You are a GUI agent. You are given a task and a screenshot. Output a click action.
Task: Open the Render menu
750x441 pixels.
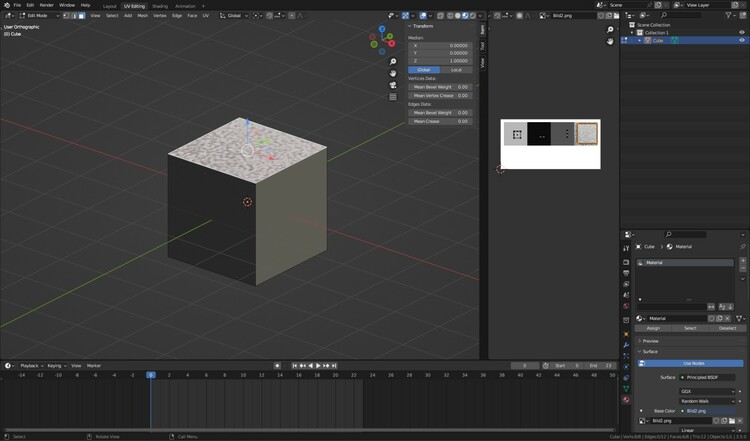click(46, 5)
